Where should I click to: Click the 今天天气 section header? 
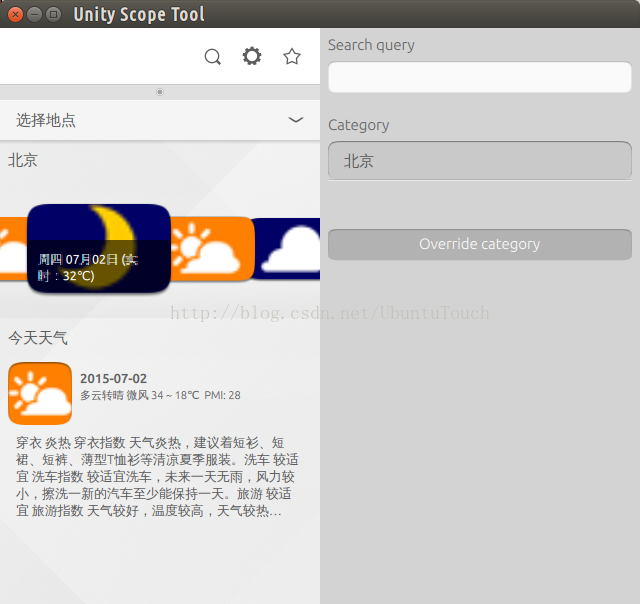(x=38, y=338)
